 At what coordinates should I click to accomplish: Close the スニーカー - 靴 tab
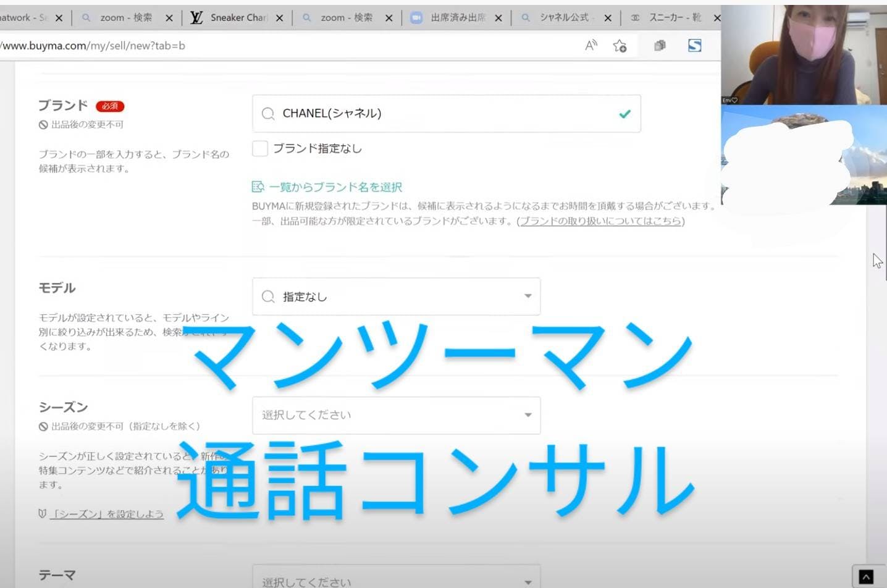tap(717, 18)
